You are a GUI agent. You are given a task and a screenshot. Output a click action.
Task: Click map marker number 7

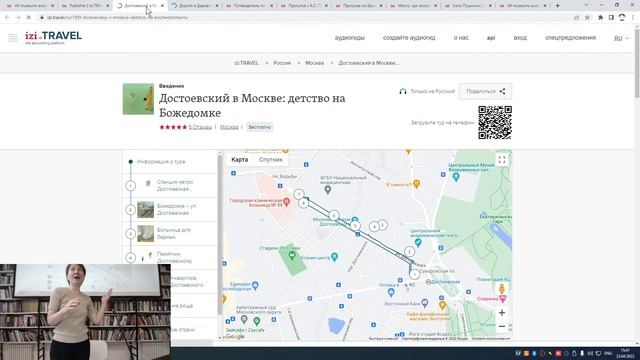299,194
